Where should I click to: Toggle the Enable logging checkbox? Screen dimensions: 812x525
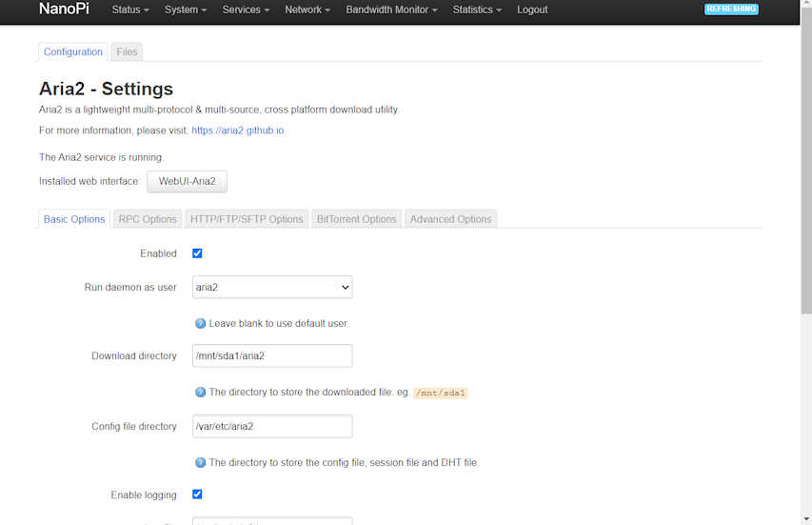pyautogui.click(x=197, y=495)
